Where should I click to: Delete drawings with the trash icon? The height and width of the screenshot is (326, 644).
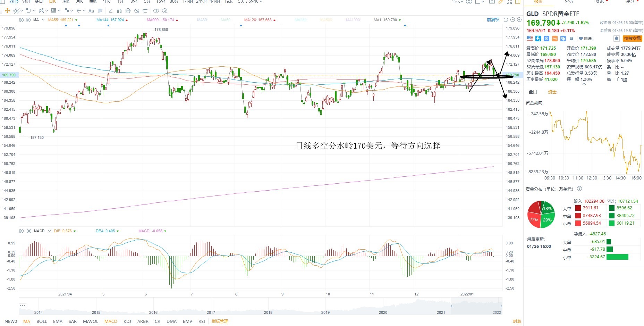pos(145,11)
